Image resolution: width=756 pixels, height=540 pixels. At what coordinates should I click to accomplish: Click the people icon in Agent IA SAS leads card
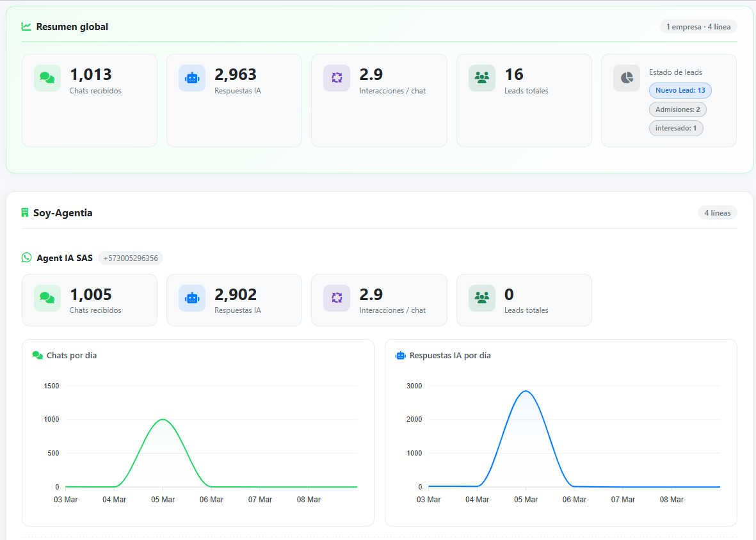481,298
